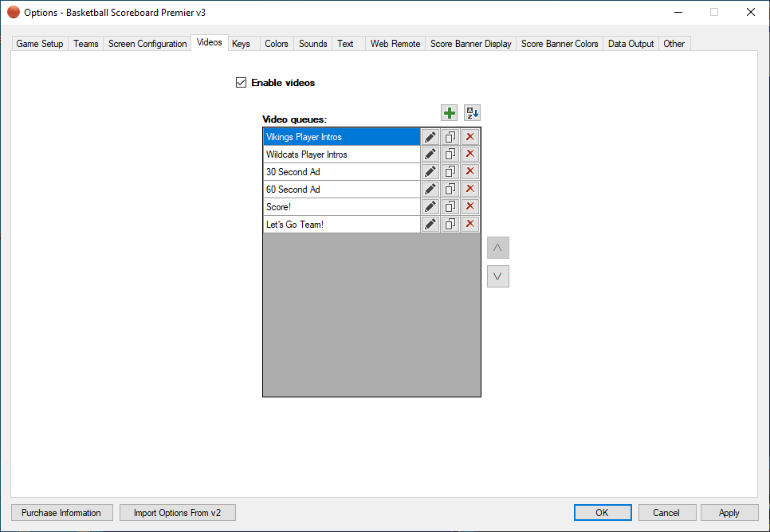Move selected queue down in list
Image resolution: width=770 pixels, height=532 pixels.
497,276
